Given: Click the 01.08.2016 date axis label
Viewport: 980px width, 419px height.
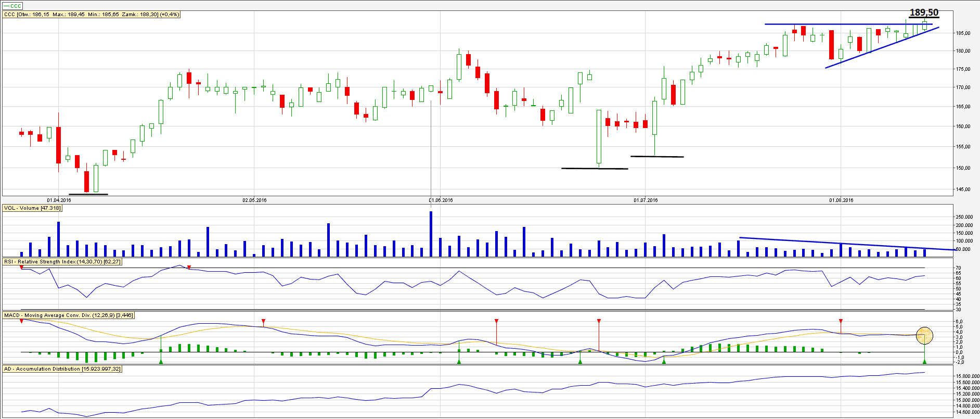Looking at the screenshot, I should (841, 200).
